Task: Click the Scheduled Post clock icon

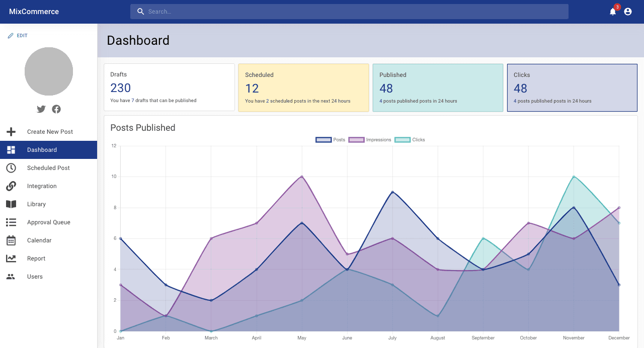Action: click(x=10, y=168)
